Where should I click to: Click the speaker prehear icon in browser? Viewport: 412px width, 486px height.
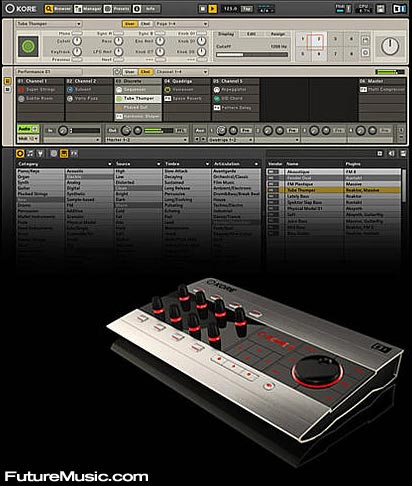(x=391, y=153)
